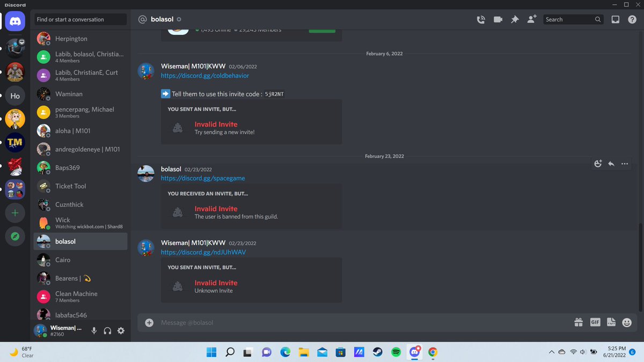644x362 pixels.
Task: Open GIF picker
Action: 595,322
